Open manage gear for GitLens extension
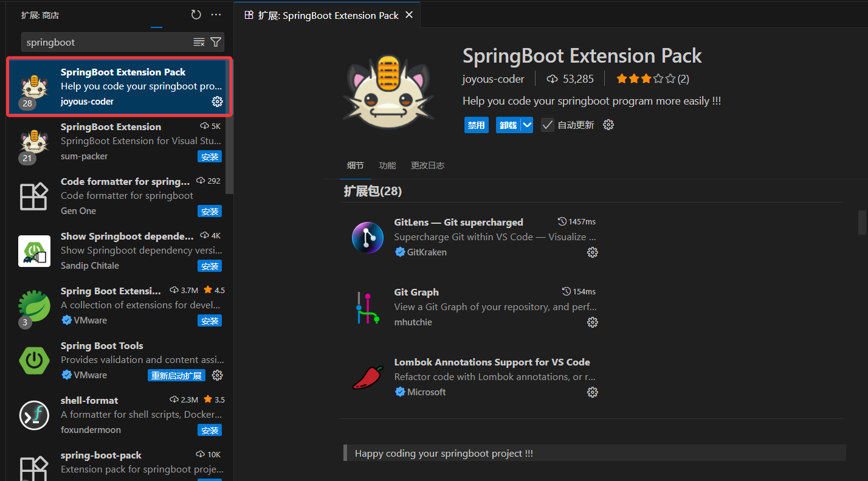This screenshot has width=868, height=481. click(x=593, y=252)
